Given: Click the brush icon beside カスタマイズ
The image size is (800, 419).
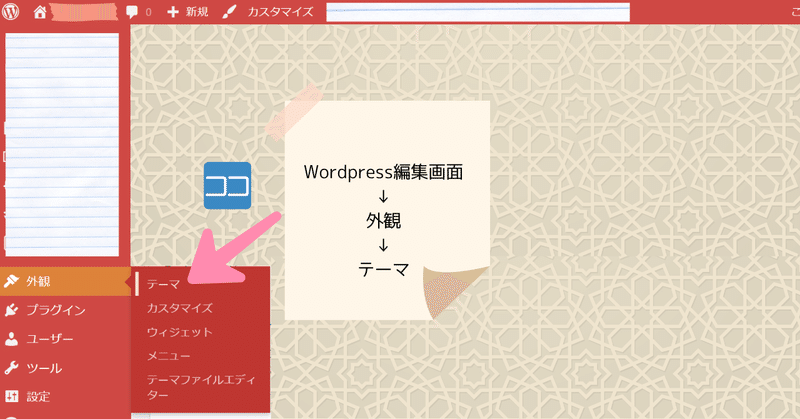Looking at the screenshot, I should [229, 12].
